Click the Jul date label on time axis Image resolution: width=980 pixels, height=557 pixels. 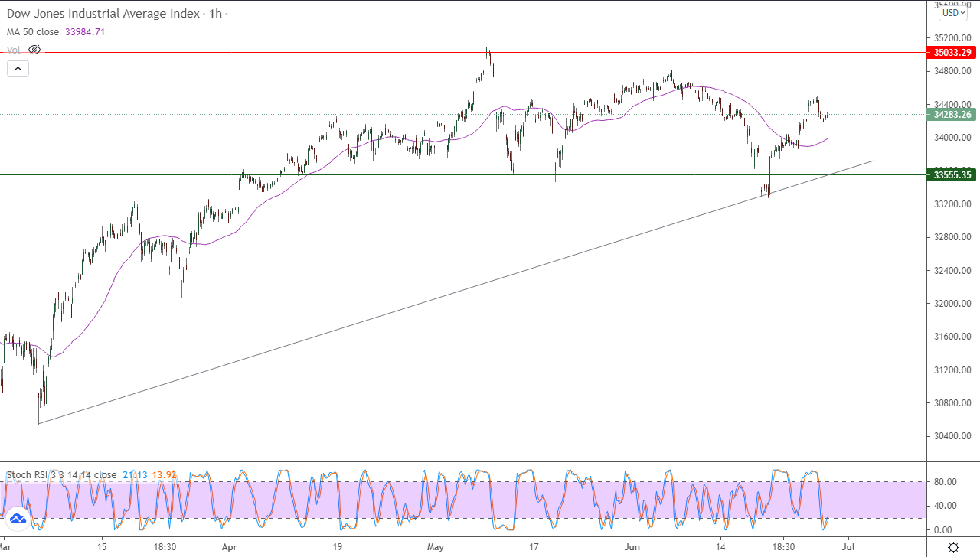click(x=848, y=547)
